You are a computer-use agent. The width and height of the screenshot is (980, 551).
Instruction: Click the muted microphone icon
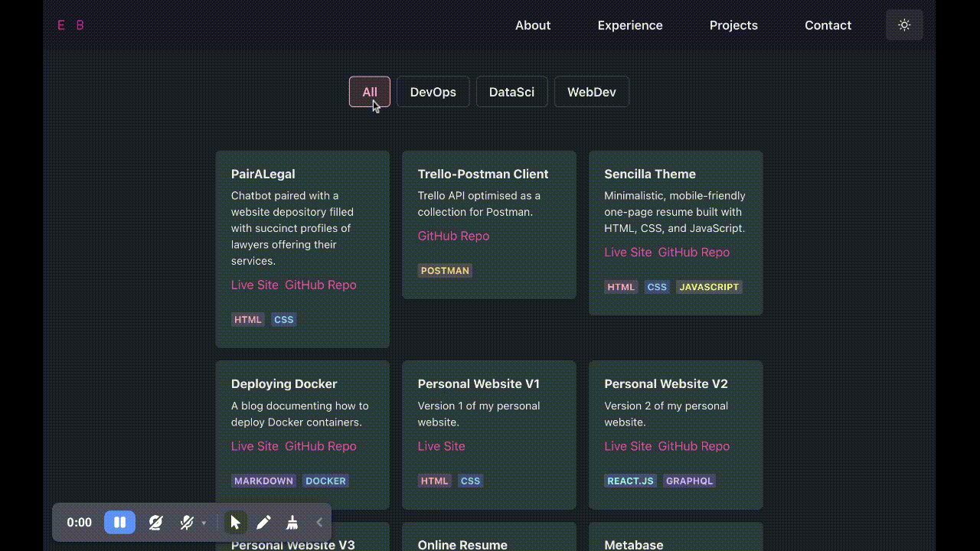click(x=185, y=522)
